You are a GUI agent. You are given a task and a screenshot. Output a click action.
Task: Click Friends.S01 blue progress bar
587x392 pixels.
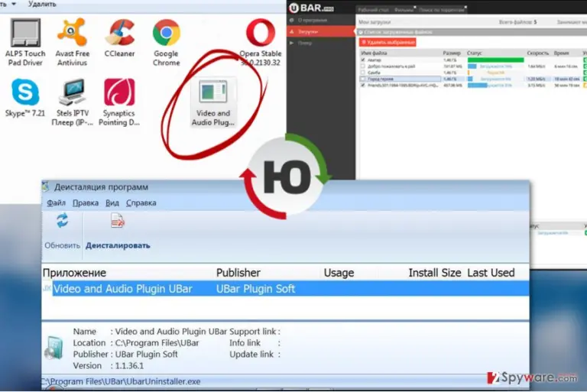point(477,86)
